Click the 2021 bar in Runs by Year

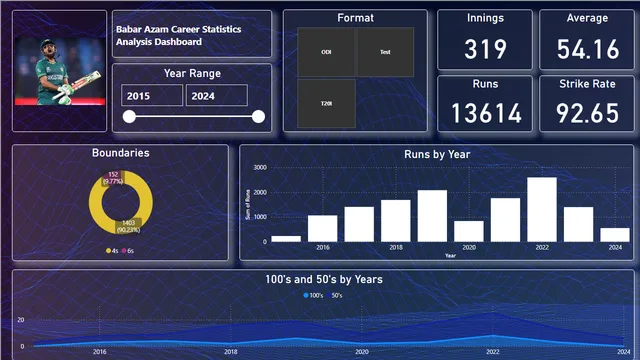(x=505, y=220)
